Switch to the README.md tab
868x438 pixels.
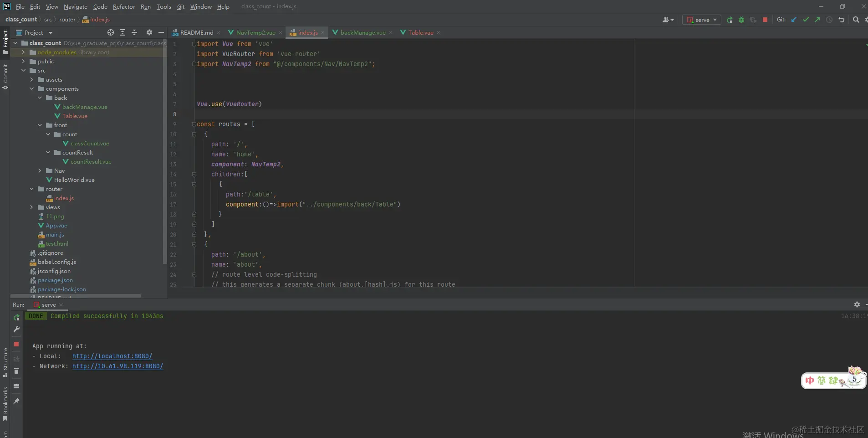196,33
